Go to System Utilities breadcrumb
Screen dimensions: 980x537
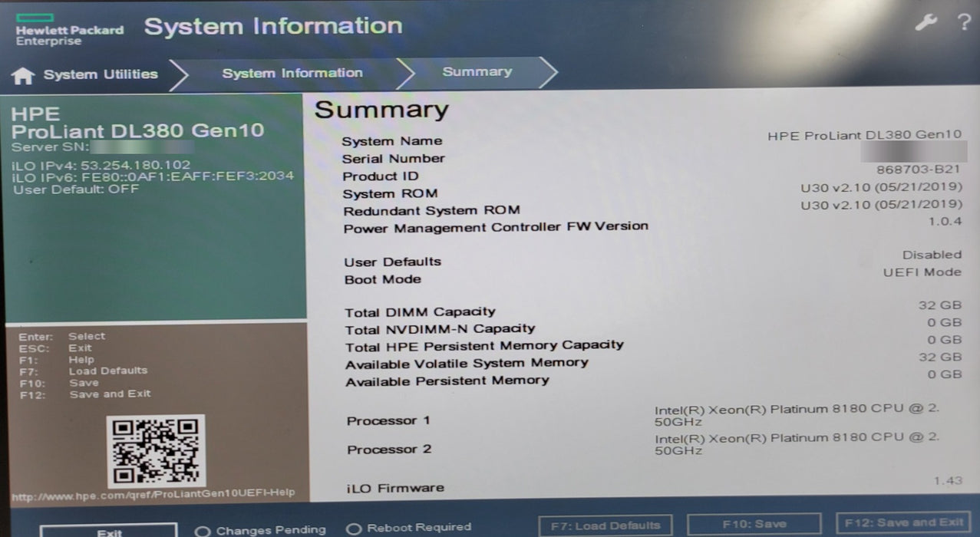click(x=101, y=74)
